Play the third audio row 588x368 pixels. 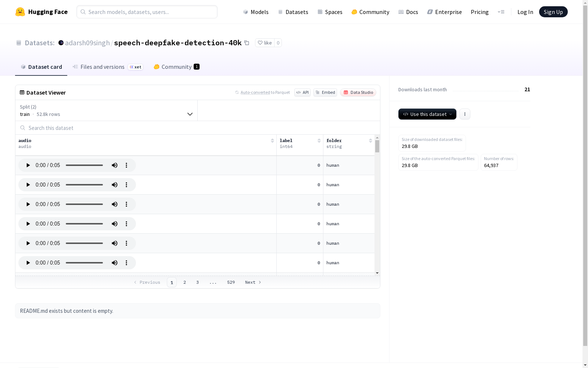point(28,204)
